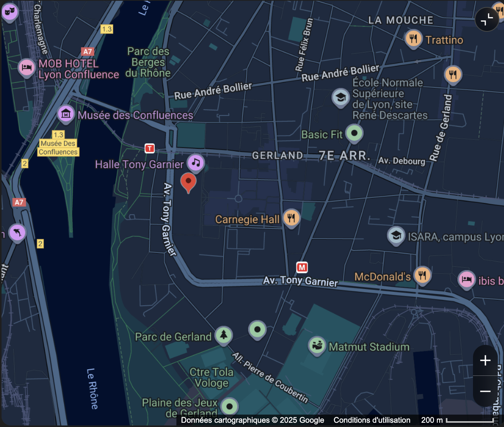
Task: Open the École Normale Supérieure school icon
Action: (341, 97)
